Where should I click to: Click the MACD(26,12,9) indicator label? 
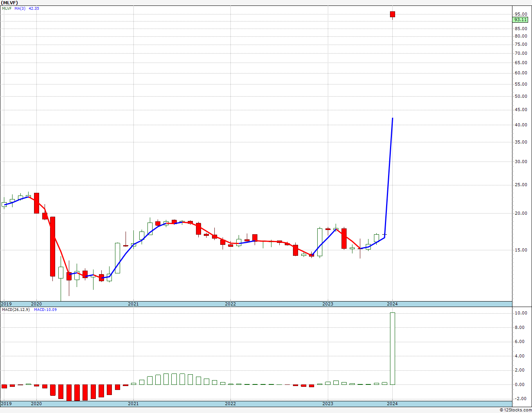tap(16, 310)
